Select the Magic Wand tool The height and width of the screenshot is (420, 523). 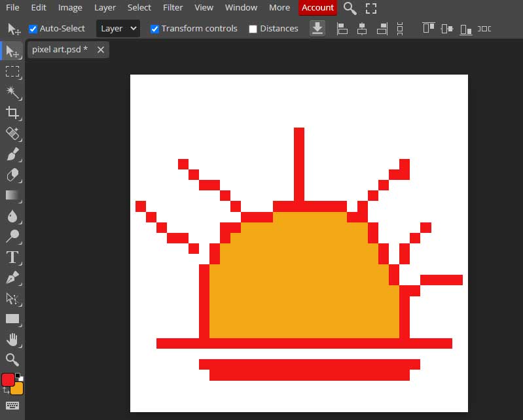[12, 92]
